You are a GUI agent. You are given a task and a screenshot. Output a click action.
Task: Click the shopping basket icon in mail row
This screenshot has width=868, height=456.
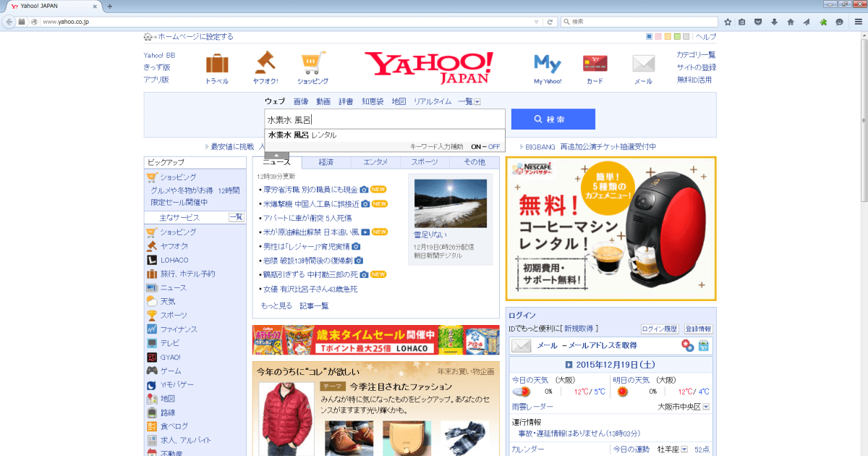pos(703,346)
